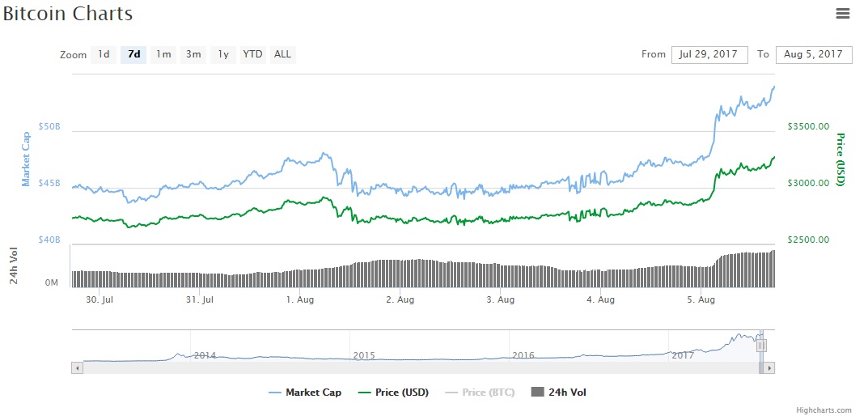Click the From date field
Screen dimensions: 868x416
tap(709, 54)
